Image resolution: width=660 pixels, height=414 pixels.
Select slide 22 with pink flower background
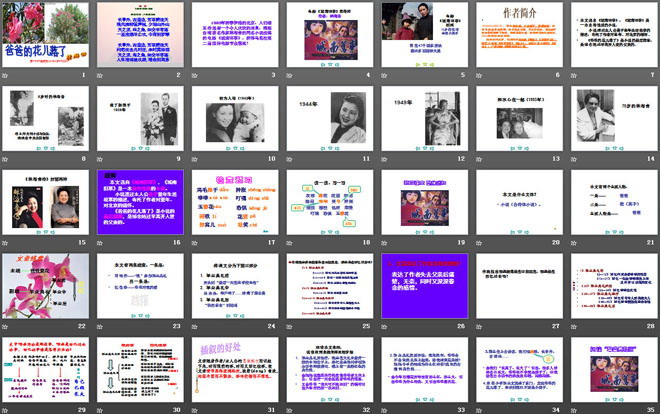click(x=41, y=285)
